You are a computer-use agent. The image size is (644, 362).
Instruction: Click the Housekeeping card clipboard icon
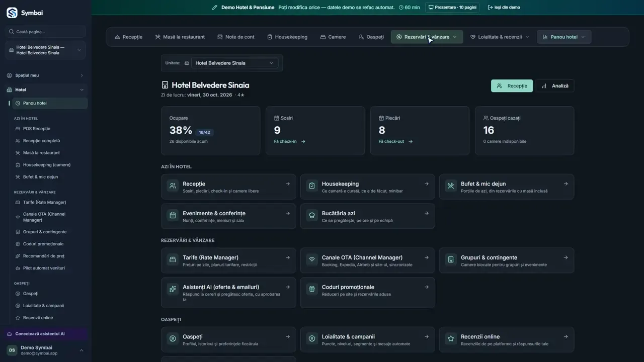(x=312, y=186)
